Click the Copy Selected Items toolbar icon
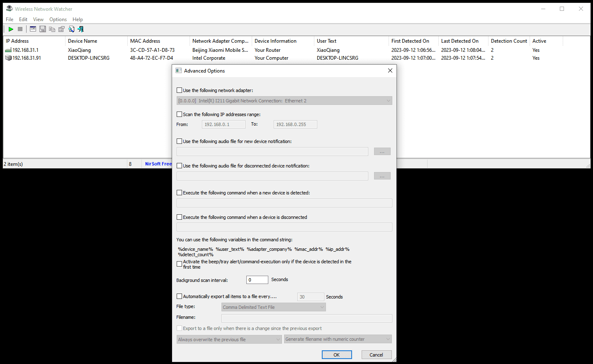This screenshot has height=364, width=593. pyautogui.click(x=52, y=29)
